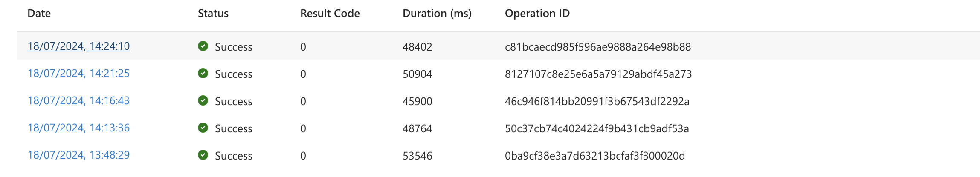This screenshot has height=177, width=980.
Task: Open the 18/07/2024, 14:16:43 invocation link
Action: click(x=78, y=100)
